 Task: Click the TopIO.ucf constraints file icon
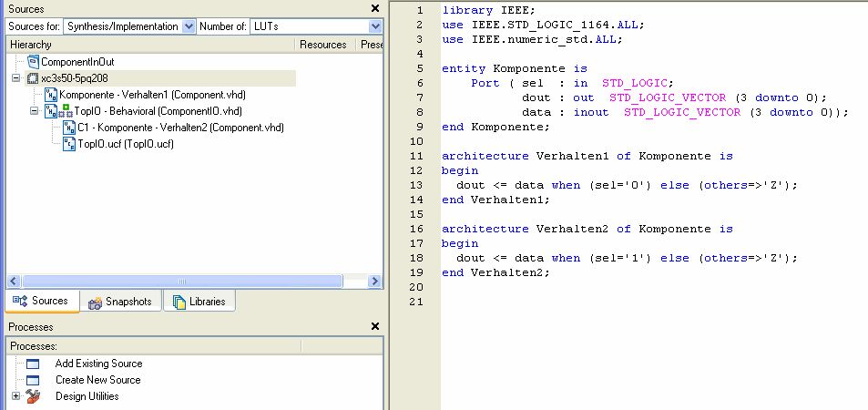pos(69,144)
